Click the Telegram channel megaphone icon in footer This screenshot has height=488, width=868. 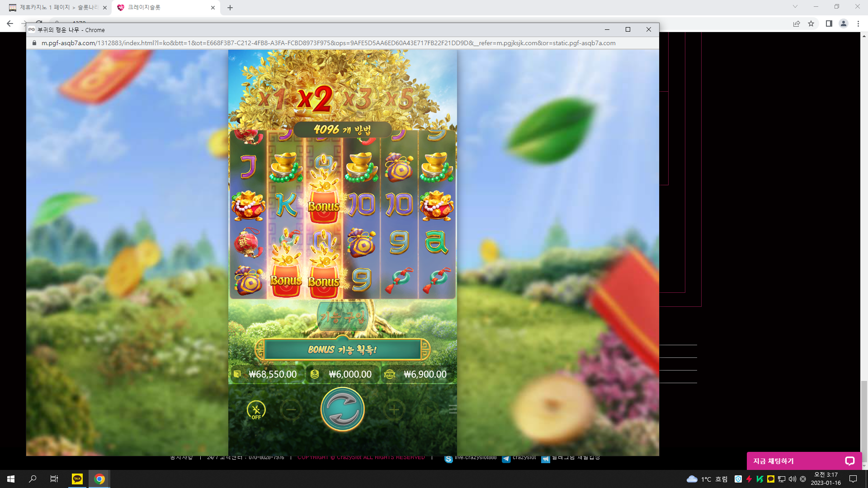click(546, 459)
